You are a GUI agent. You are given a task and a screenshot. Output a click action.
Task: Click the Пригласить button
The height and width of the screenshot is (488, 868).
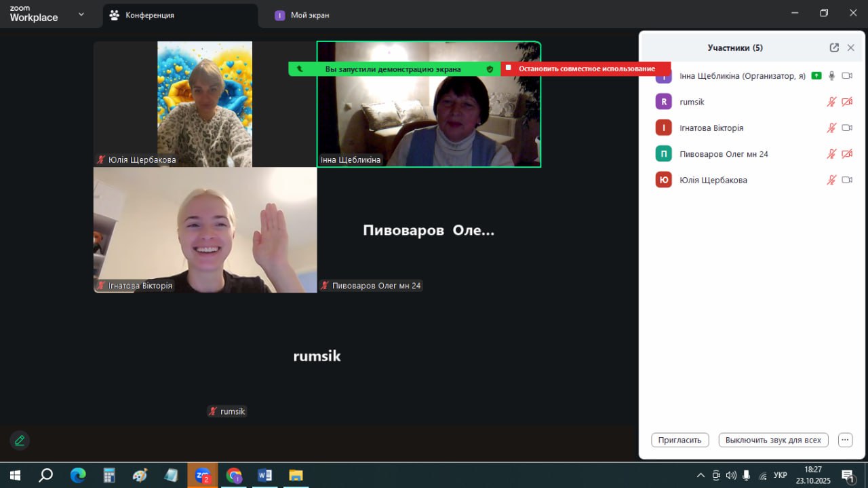(x=679, y=440)
